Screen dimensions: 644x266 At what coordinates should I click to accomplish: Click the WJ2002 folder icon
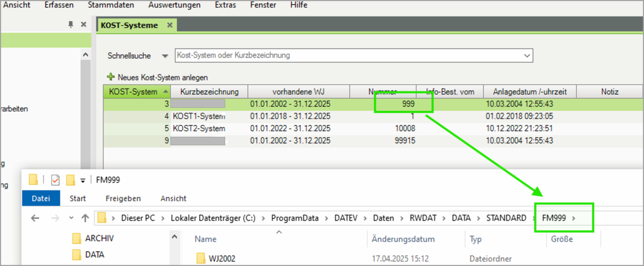tap(201, 258)
